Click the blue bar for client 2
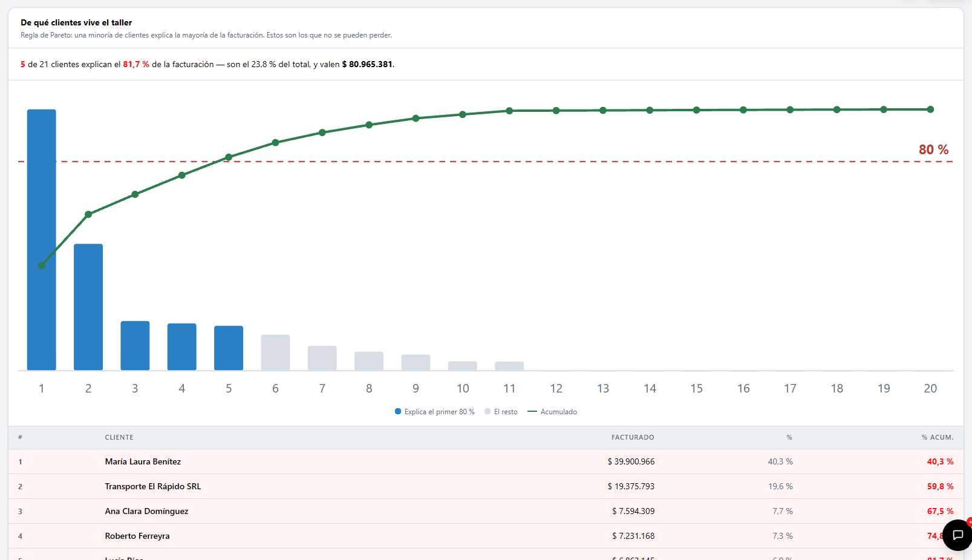Screen dimensions: 972x560 [x=88, y=307]
